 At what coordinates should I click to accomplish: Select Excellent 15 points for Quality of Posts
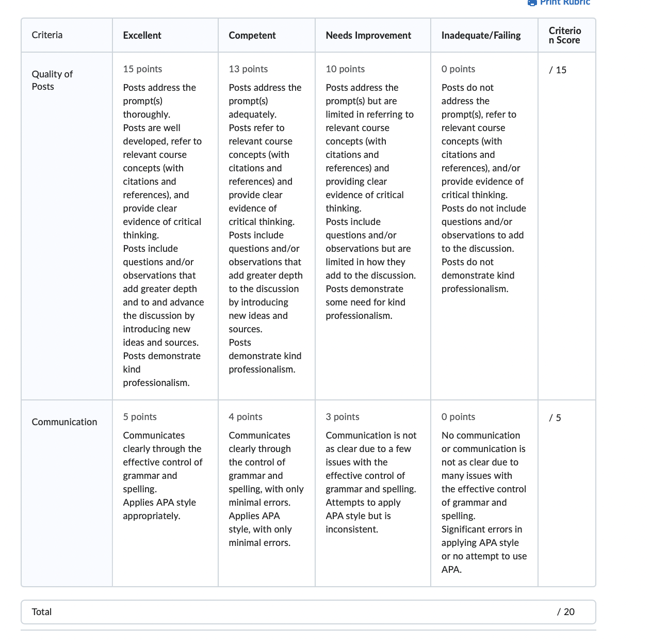click(165, 226)
